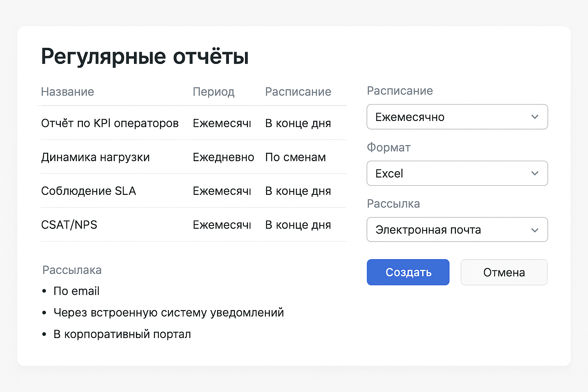Click the Рассылка field label above dropdown

point(393,204)
